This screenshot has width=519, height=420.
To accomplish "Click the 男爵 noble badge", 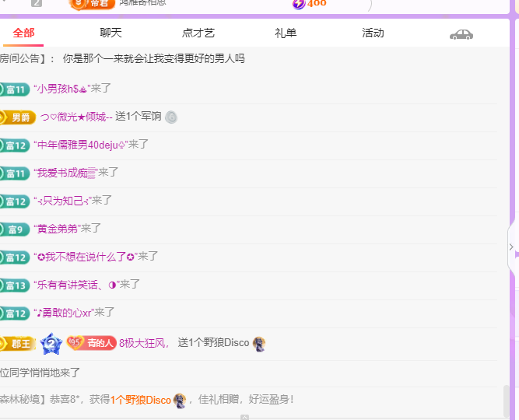I will tap(17, 117).
